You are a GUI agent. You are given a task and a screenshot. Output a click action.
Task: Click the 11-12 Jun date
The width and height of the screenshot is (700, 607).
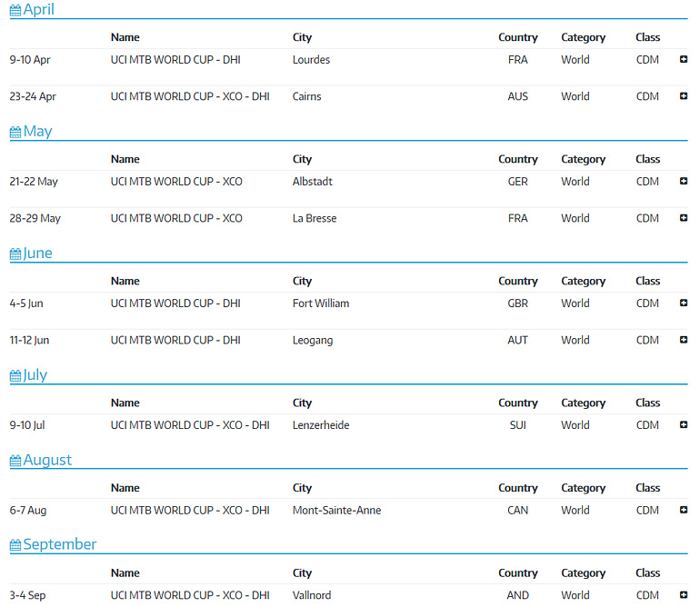coord(29,340)
